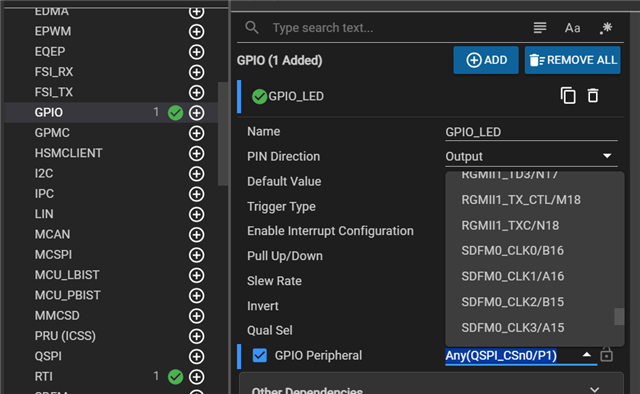Open the PIN Direction dropdown
This screenshot has width=640, height=394.
(x=531, y=156)
